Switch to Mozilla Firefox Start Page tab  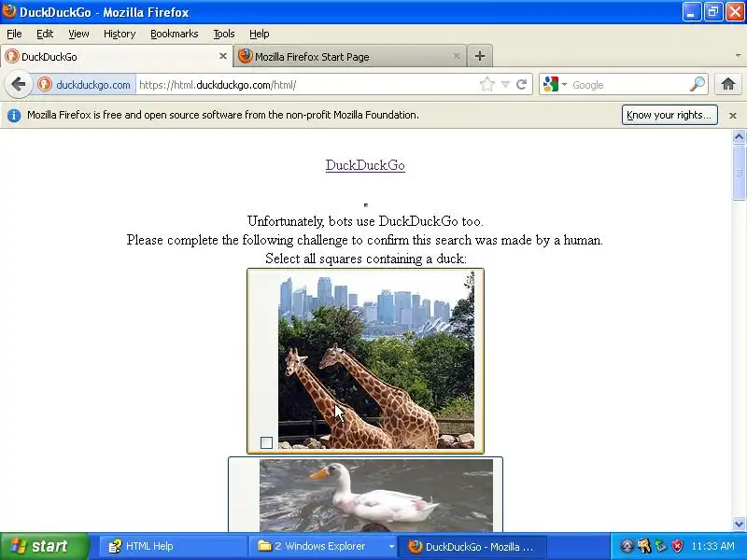(349, 56)
